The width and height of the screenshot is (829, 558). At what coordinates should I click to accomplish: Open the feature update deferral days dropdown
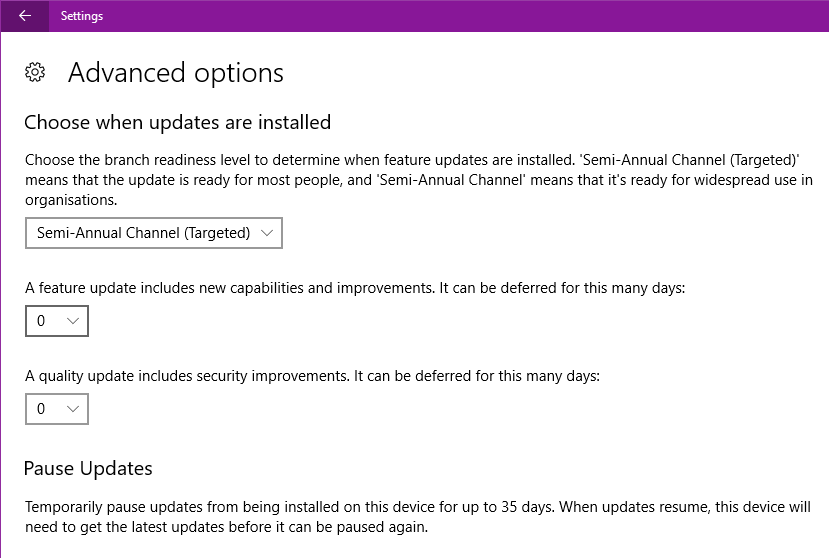pyautogui.click(x=57, y=321)
